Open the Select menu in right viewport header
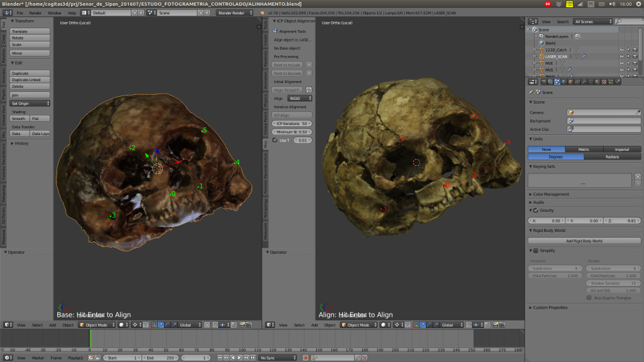The height and width of the screenshot is (362, 644). (x=299, y=325)
